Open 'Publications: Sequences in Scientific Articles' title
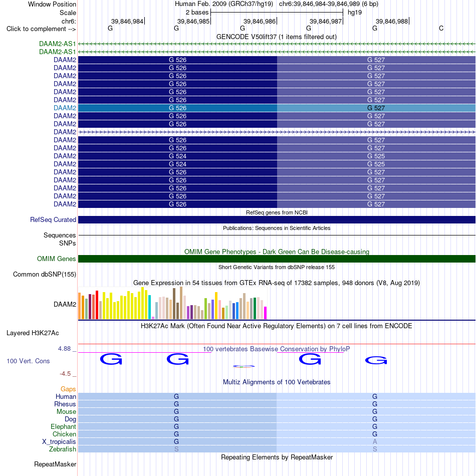The height and width of the screenshot is (476, 476). (x=277, y=228)
